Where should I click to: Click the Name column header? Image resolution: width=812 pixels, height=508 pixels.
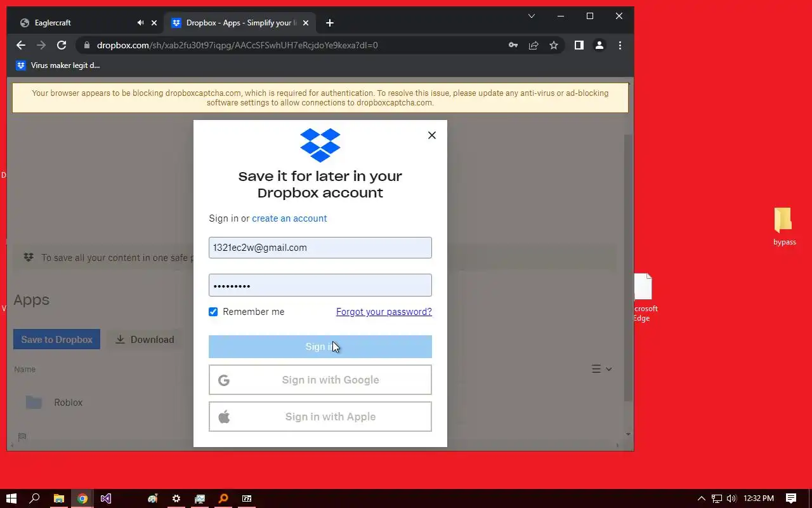click(x=25, y=370)
